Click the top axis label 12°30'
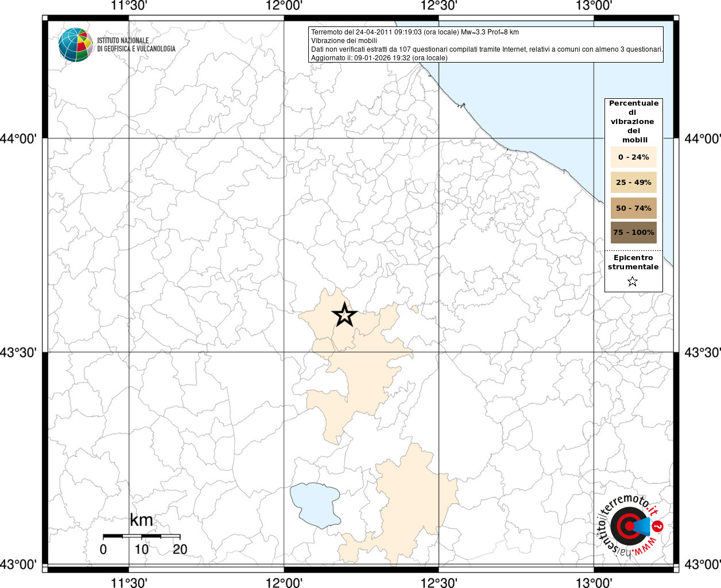Image resolution: width=721 pixels, height=588 pixels. point(439,6)
